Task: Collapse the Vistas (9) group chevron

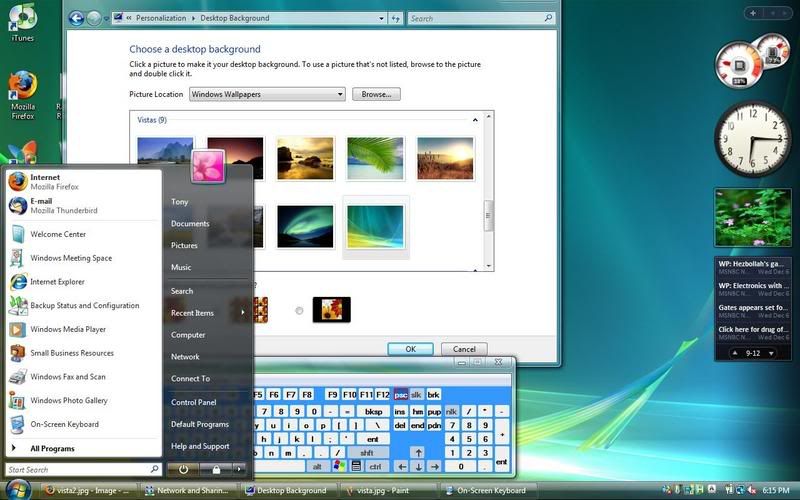Action: pyautogui.click(x=475, y=120)
